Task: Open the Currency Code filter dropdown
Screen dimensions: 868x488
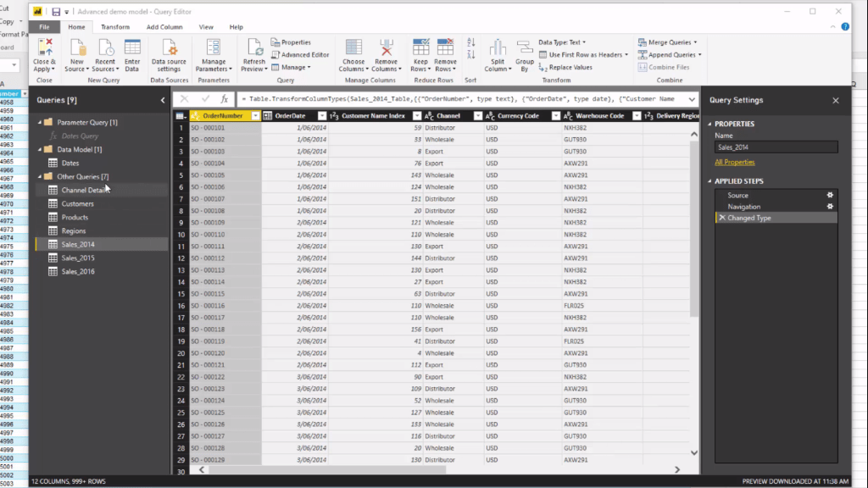Action: point(556,115)
